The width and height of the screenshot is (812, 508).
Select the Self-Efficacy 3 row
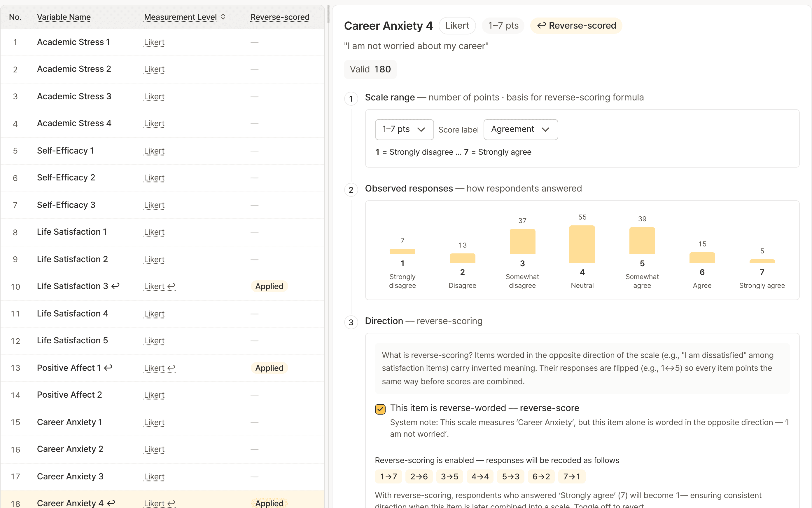pyautogui.click(x=162, y=205)
